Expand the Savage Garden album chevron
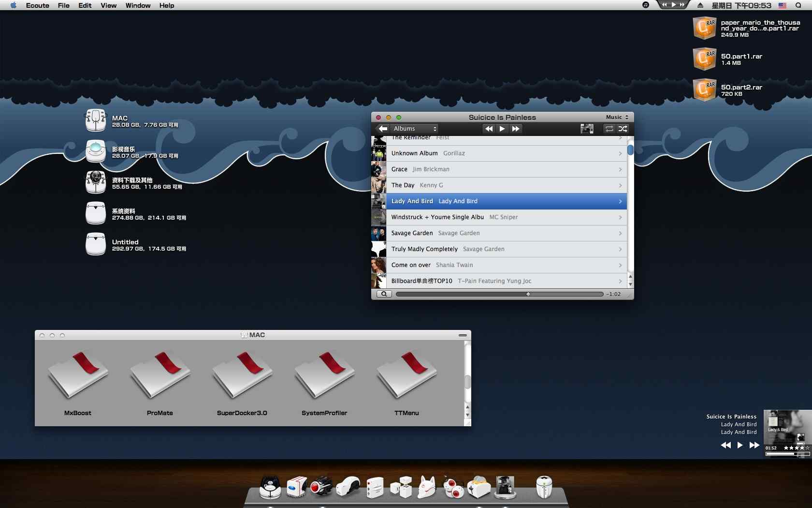Screen dimensions: 812x508 [620, 233]
